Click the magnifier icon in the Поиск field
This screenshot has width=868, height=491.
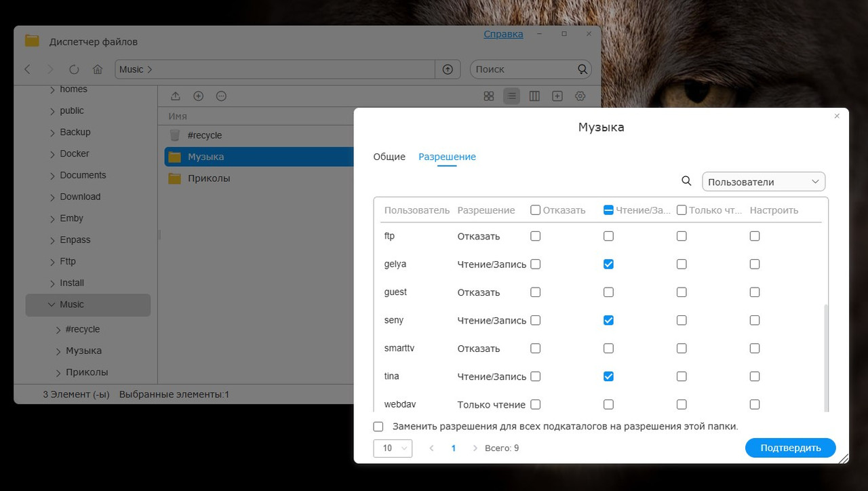[x=583, y=69]
